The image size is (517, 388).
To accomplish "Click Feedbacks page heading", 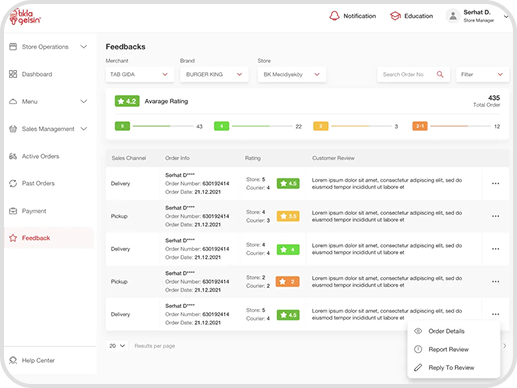I will tap(125, 47).
